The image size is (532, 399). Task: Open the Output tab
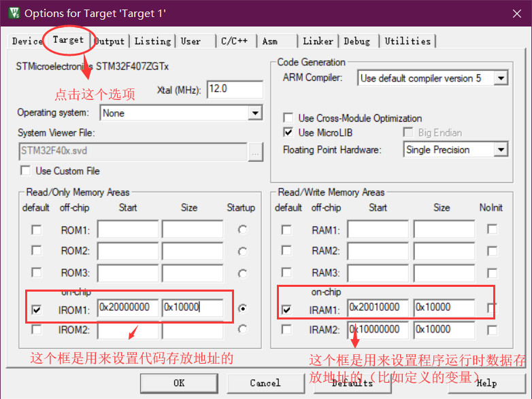(x=110, y=41)
